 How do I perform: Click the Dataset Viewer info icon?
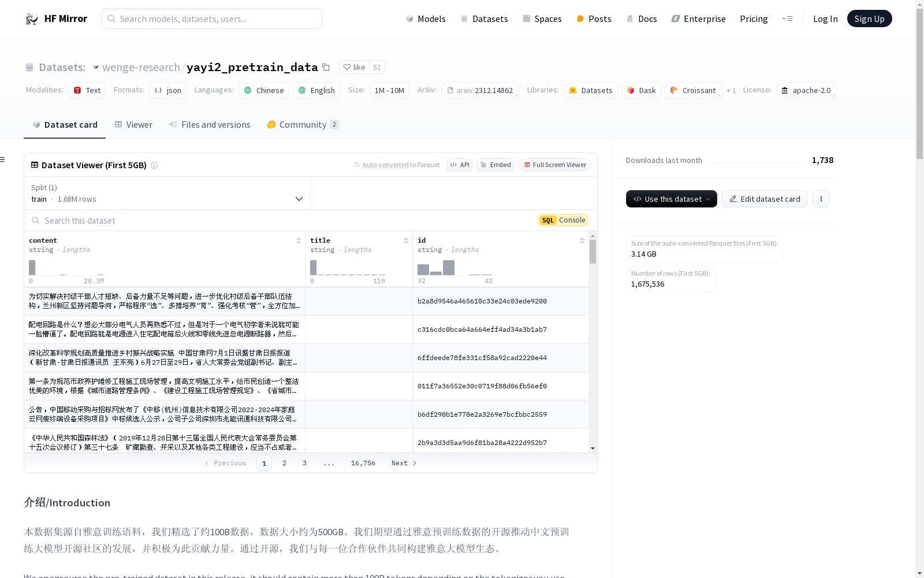click(x=154, y=165)
